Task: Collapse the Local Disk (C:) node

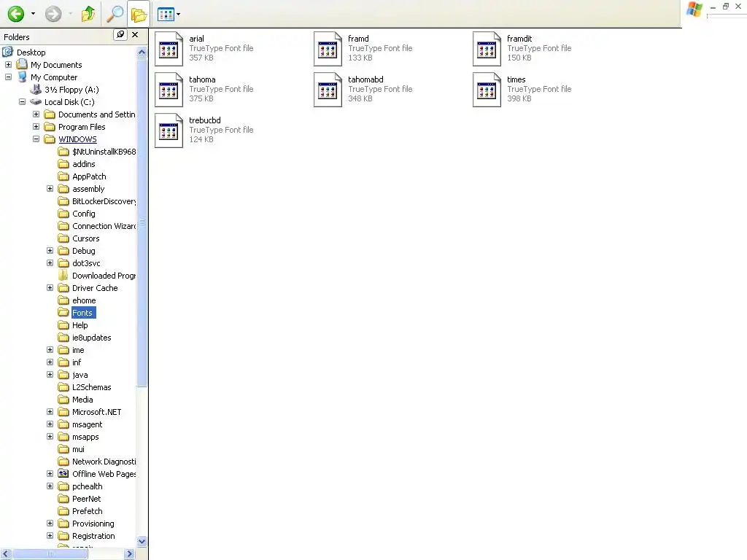Action: 22,101
